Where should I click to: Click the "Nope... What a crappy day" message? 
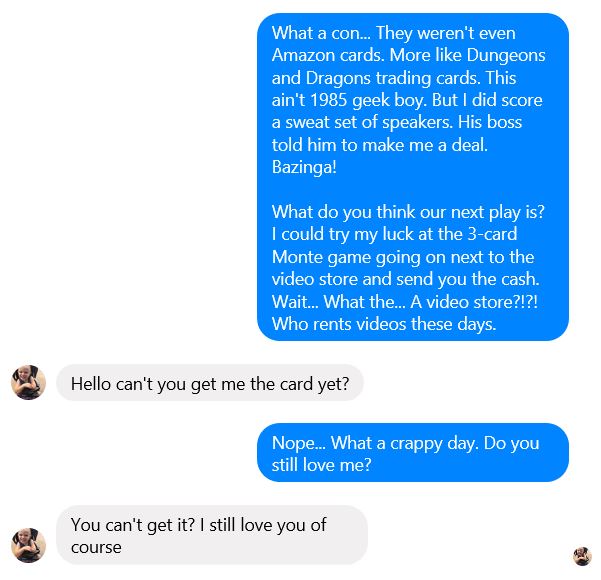[413, 453]
